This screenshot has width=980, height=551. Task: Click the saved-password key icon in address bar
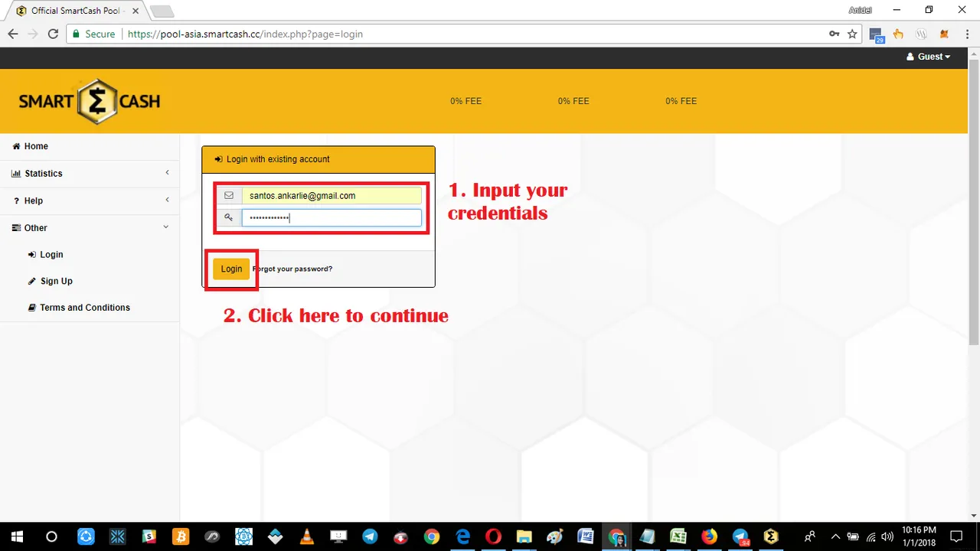pos(834,34)
